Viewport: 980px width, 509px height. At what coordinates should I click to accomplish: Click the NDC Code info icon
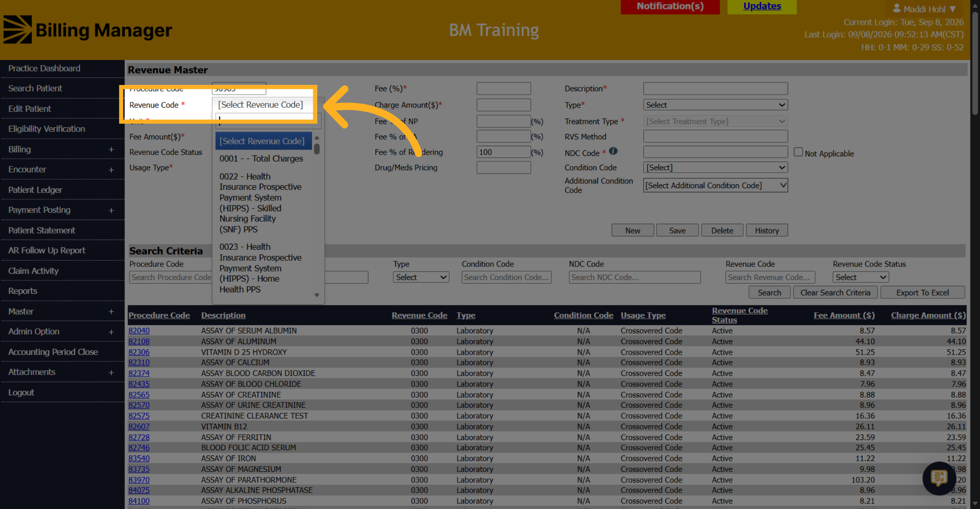click(613, 151)
